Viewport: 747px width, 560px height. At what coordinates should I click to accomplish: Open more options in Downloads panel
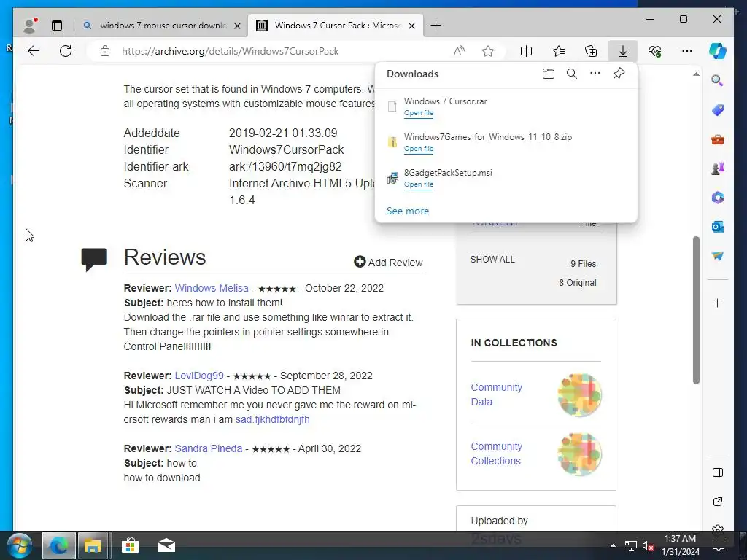tap(595, 74)
